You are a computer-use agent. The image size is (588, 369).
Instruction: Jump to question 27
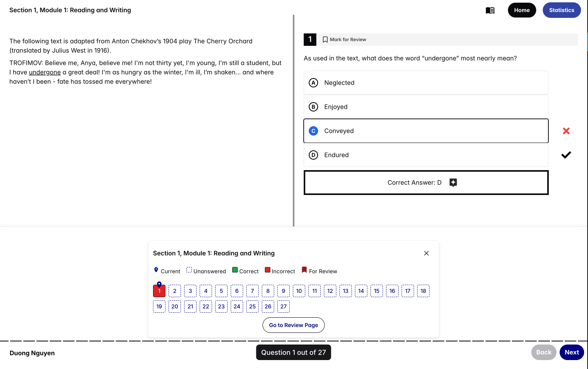(284, 306)
